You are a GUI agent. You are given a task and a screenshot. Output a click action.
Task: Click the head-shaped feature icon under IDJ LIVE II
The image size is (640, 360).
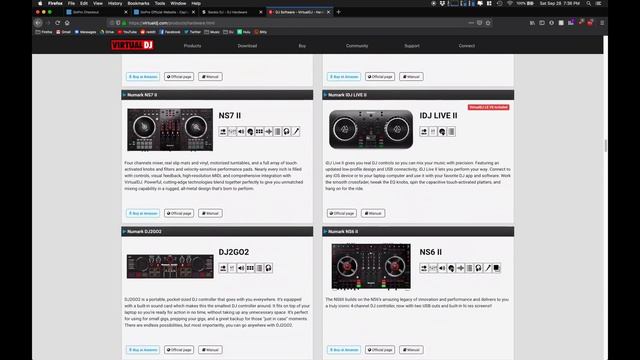click(442, 131)
